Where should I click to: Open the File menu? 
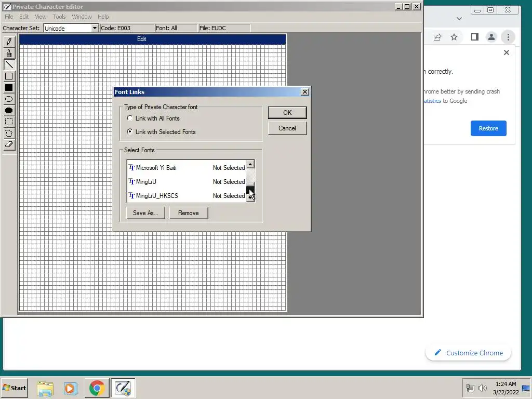pyautogui.click(x=9, y=17)
